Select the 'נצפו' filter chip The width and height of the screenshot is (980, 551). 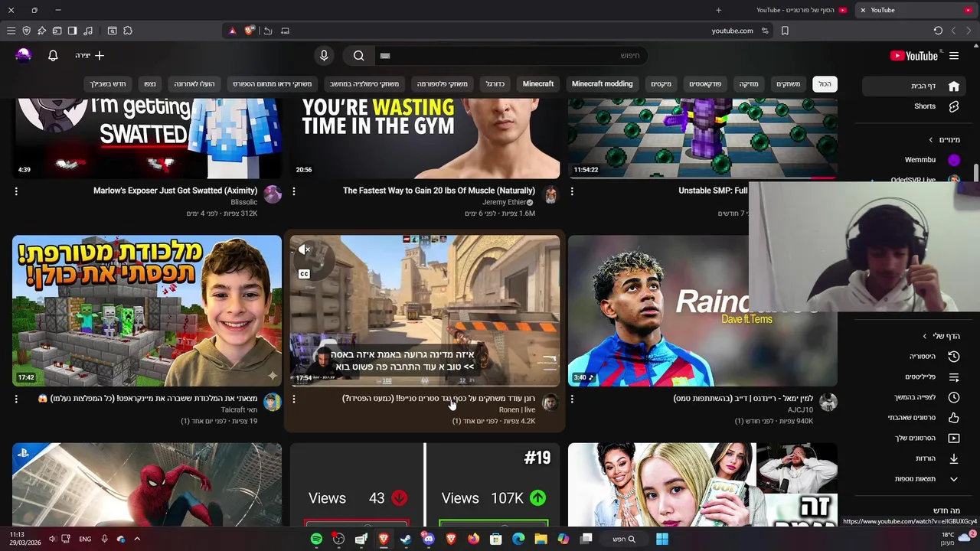150,83
